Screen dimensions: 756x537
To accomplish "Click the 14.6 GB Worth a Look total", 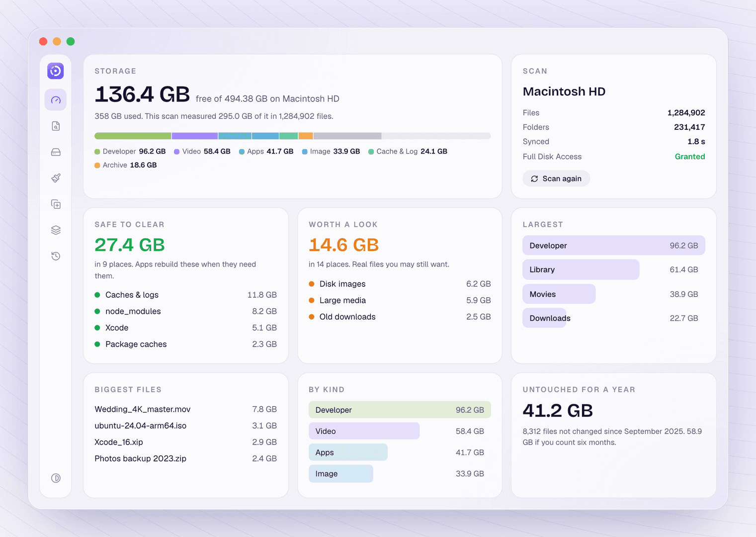I will (344, 245).
